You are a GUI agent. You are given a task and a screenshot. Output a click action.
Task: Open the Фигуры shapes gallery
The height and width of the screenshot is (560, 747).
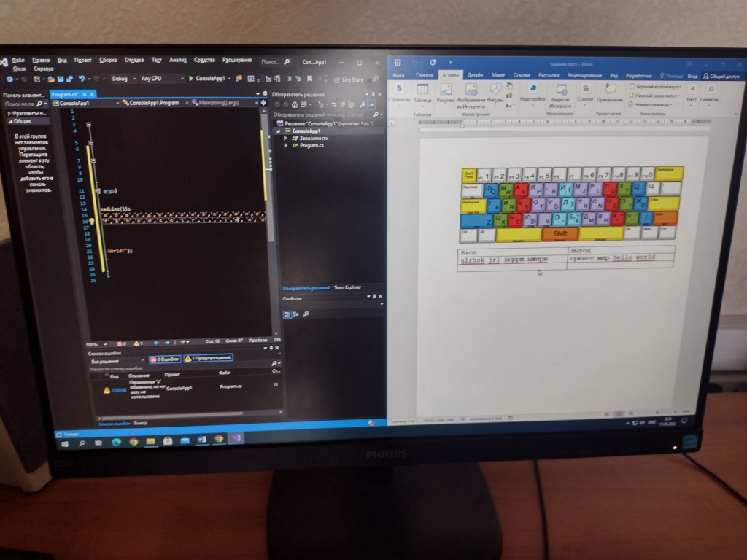tap(495, 91)
